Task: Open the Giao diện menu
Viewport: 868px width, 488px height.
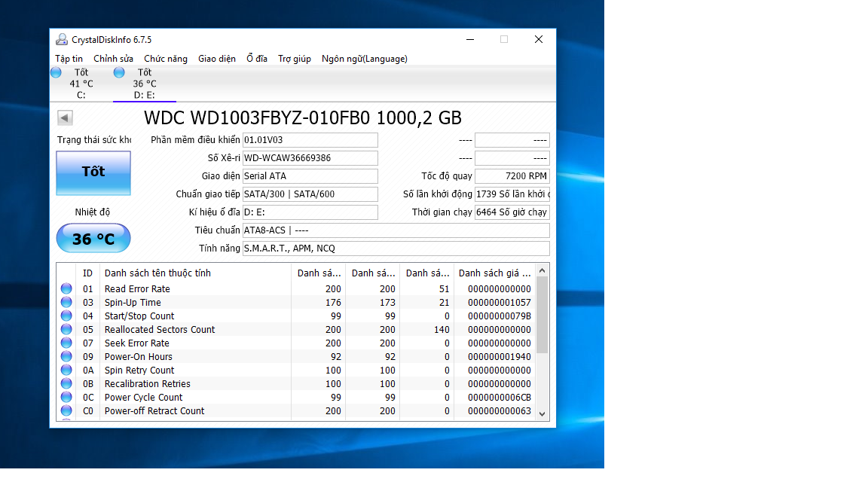Action: click(217, 59)
